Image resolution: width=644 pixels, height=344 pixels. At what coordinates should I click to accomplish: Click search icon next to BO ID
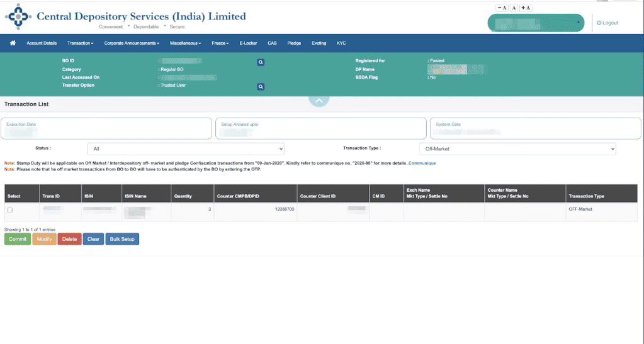pyautogui.click(x=261, y=62)
